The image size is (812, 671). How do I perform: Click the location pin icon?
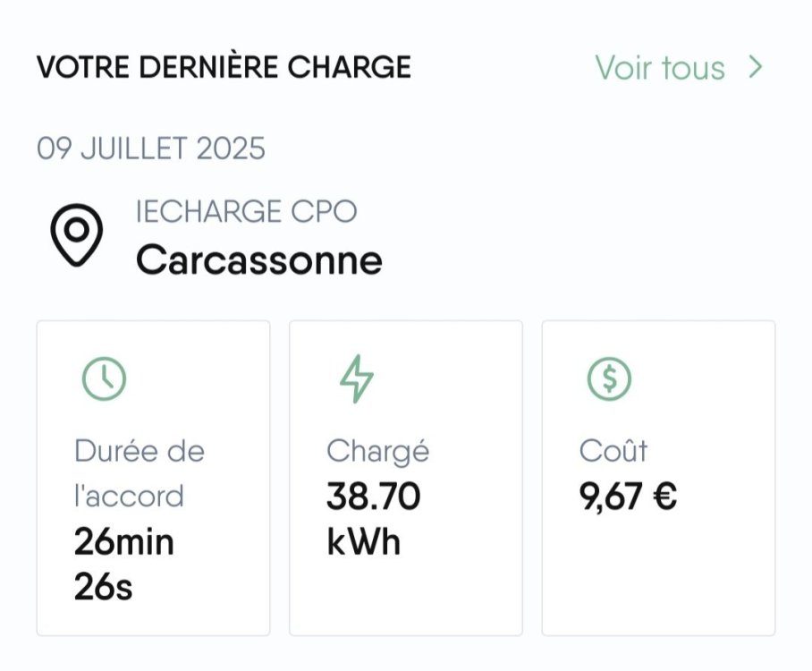click(77, 235)
